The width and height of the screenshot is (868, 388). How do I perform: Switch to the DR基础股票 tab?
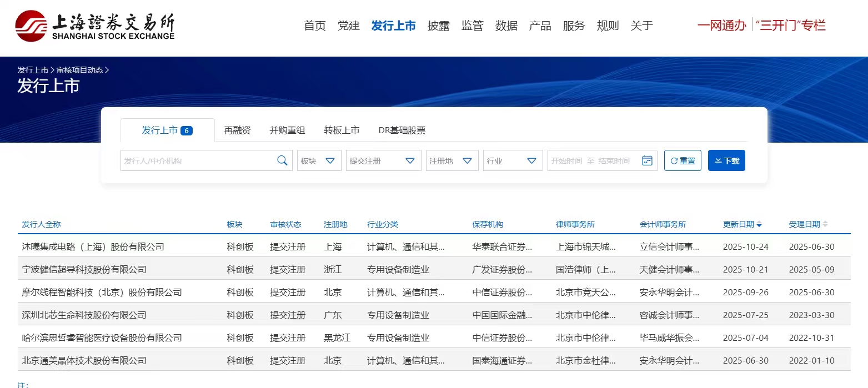(x=402, y=130)
